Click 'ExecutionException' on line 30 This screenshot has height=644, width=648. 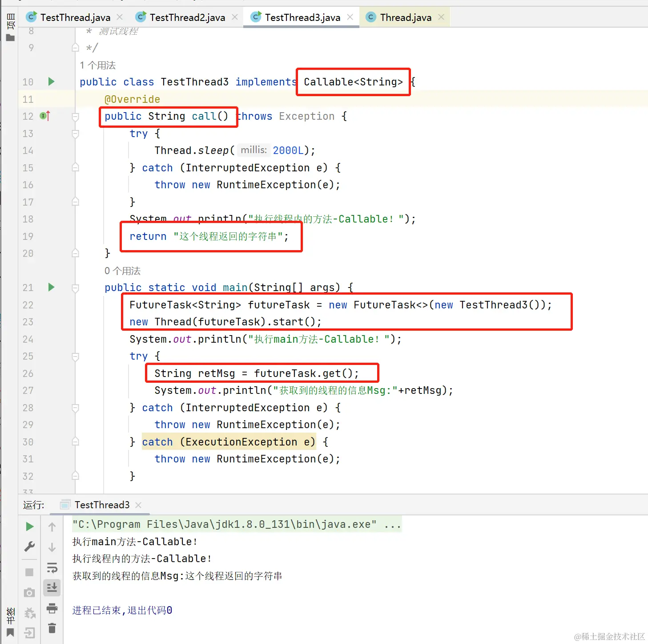(241, 442)
